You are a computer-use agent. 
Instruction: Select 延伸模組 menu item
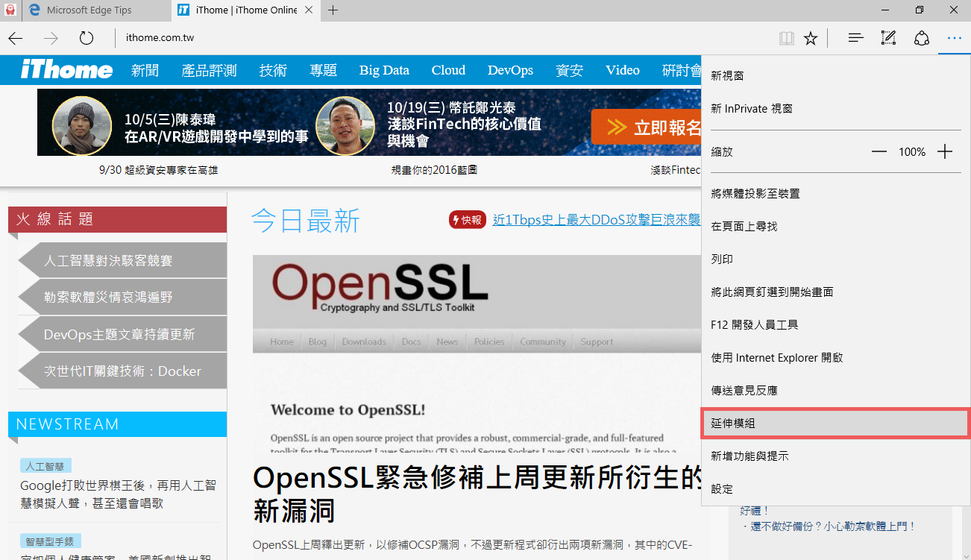click(x=835, y=423)
